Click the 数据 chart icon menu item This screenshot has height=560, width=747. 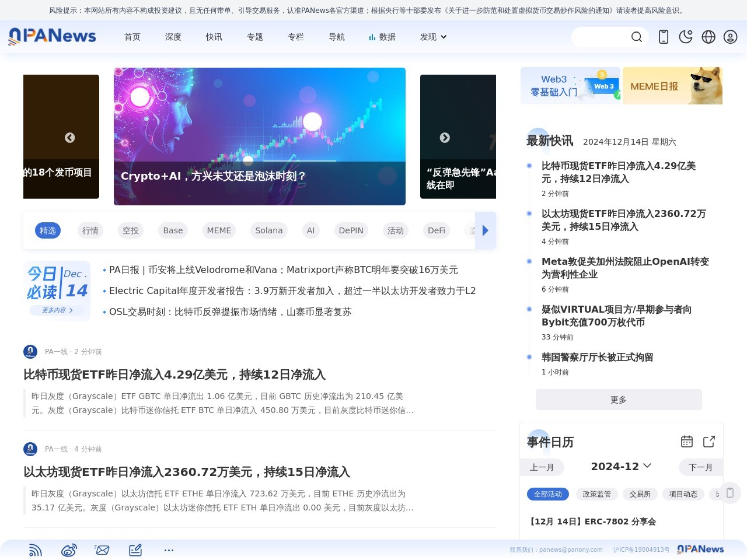(382, 37)
